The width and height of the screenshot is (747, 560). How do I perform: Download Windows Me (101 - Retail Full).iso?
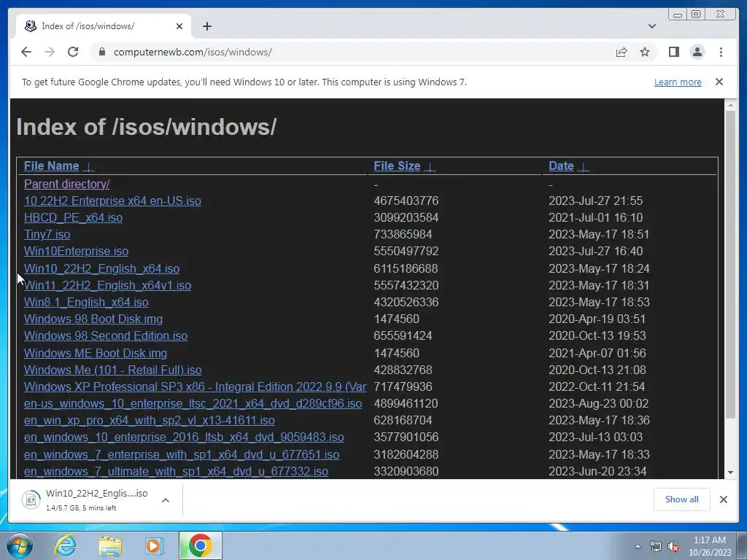[x=113, y=370]
